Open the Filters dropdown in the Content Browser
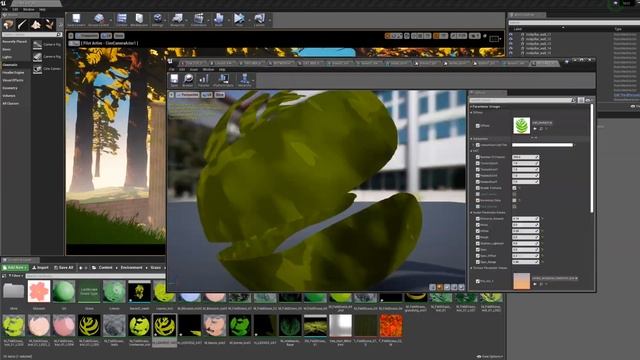This screenshot has height=360, width=640. click(x=16, y=276)
